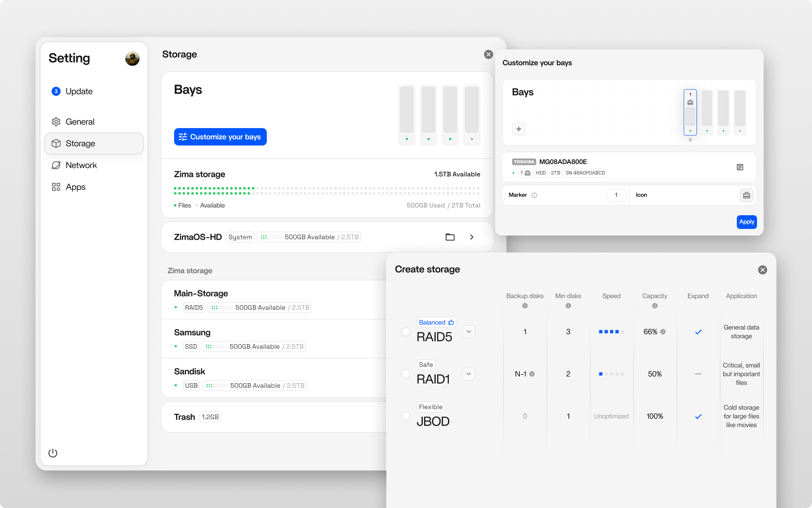Apply the bay customization
812x508 pixels.
(x=747, y=222)
